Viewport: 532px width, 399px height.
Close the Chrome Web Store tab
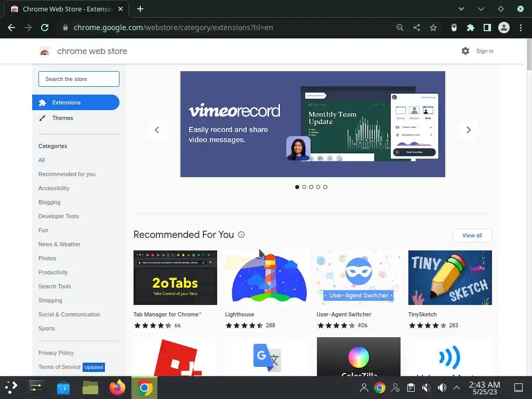click(x=121, y=9)
